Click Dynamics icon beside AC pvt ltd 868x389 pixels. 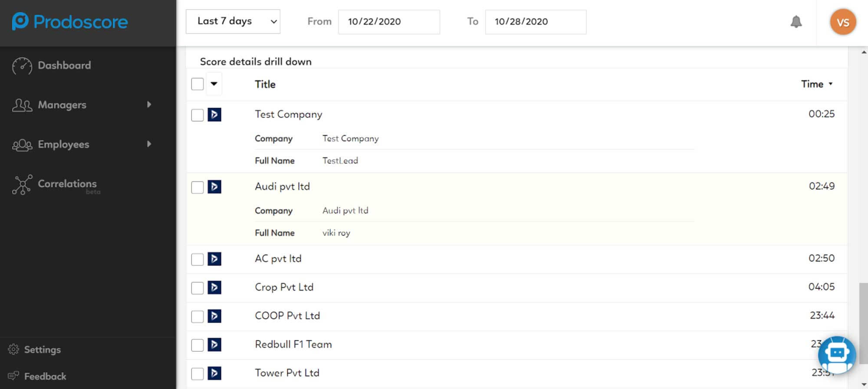(x=214, y=258)
